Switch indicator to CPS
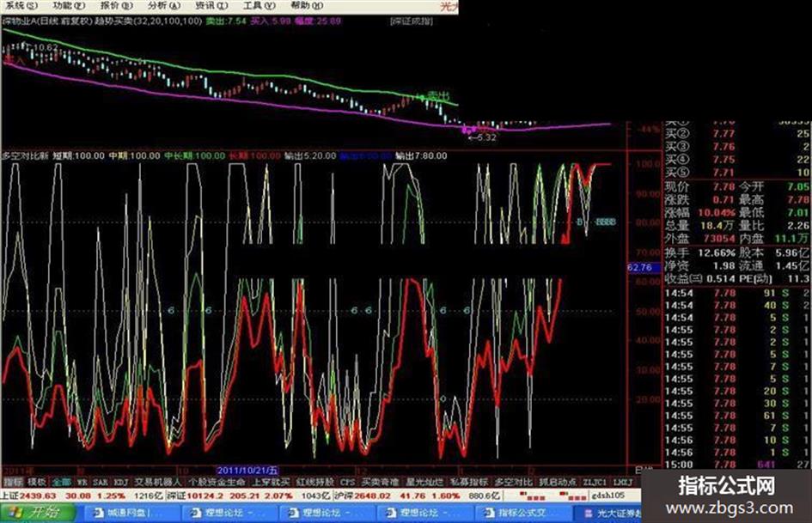Image resolution: width=812 pixels, height=523 pixels. pos(347,482)
